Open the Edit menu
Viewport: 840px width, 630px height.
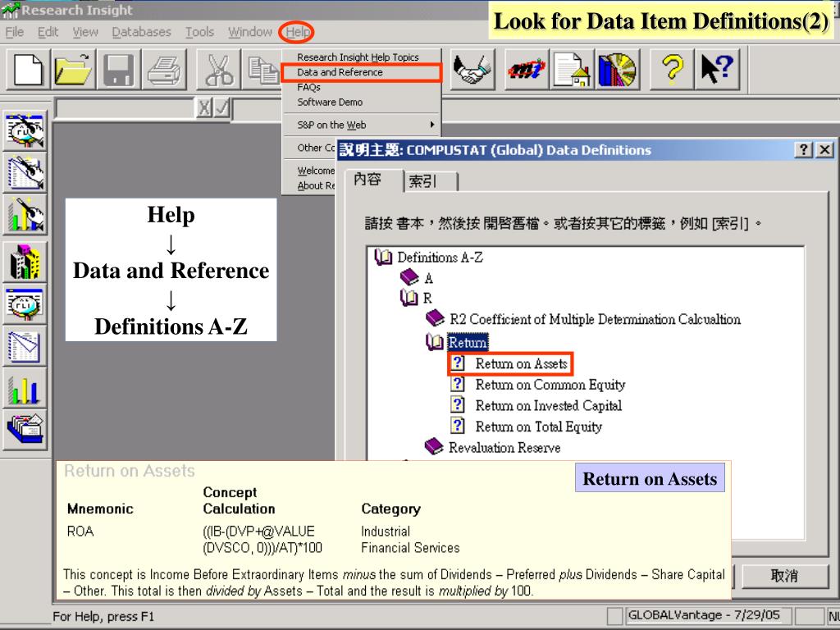tap(48, 32)
